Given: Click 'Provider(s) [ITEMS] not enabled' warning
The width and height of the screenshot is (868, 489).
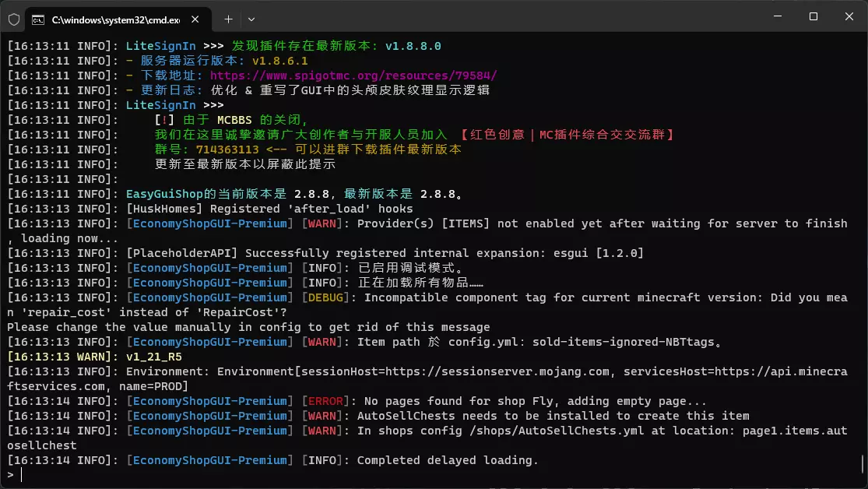Looking at the screenshot, I should coord(603,223).
